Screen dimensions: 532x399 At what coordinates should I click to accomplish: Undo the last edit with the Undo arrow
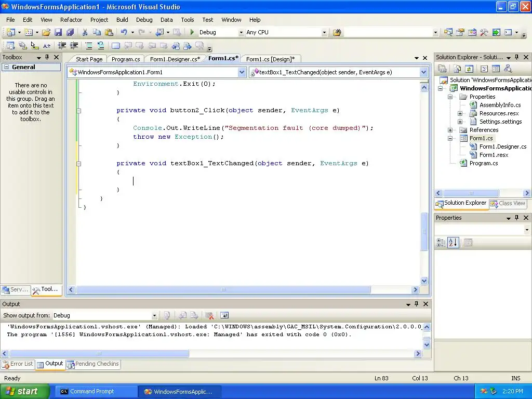(x=124, y=32)
